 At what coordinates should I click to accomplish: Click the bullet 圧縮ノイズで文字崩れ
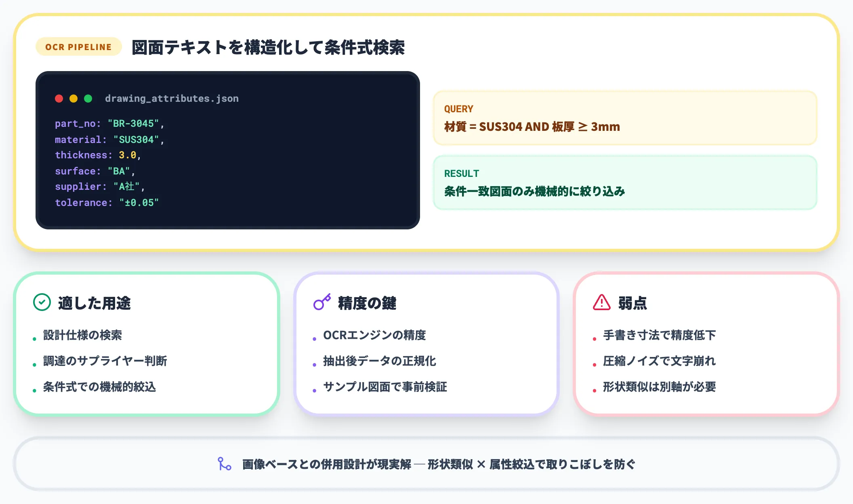click(x=659, y=361)
